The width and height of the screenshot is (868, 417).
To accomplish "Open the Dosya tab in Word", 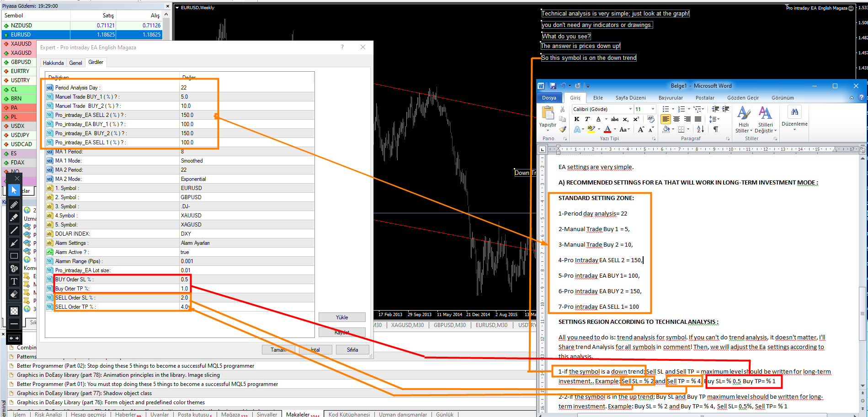I will pos(549,98).
